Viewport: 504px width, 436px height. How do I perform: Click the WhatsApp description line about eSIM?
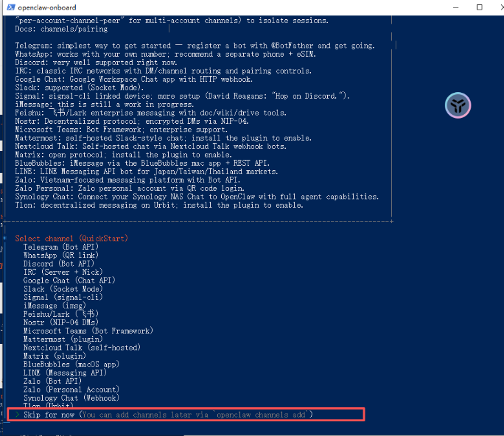click(x=166, y=54)
